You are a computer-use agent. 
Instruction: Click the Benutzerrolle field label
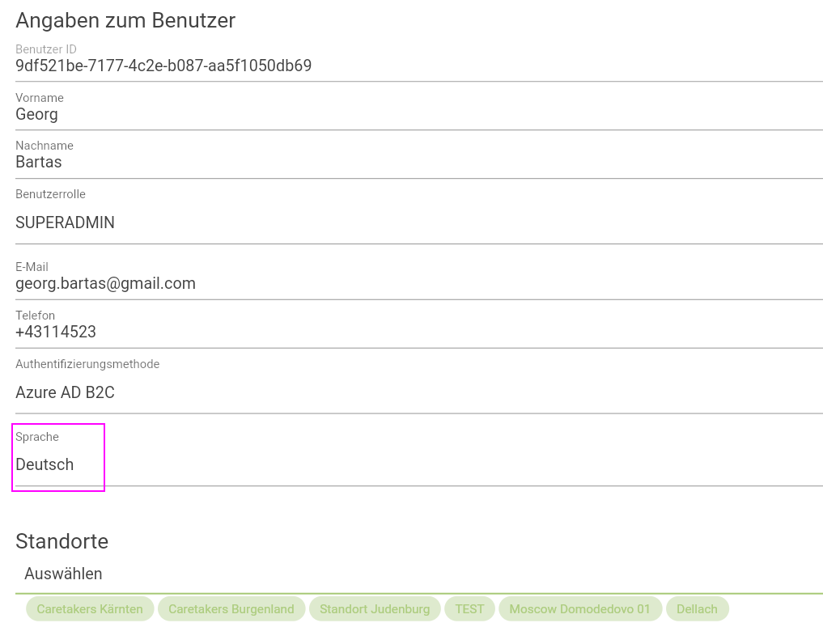point(50,194)
